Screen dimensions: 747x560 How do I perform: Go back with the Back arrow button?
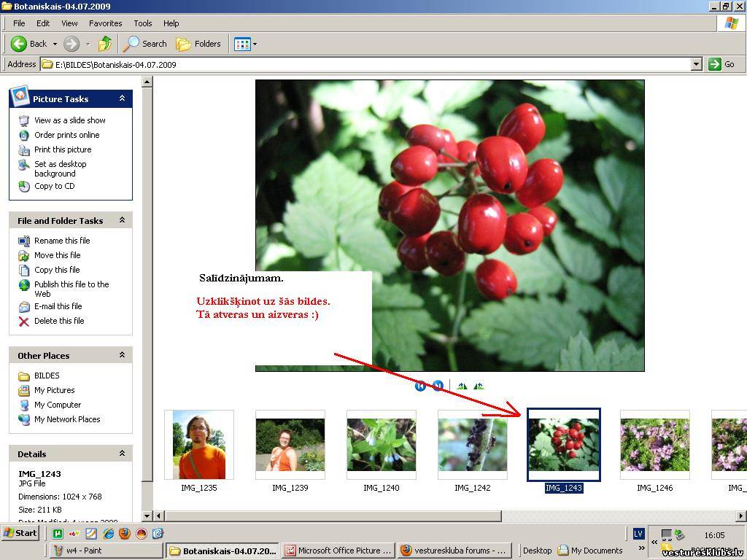[28, 44]
